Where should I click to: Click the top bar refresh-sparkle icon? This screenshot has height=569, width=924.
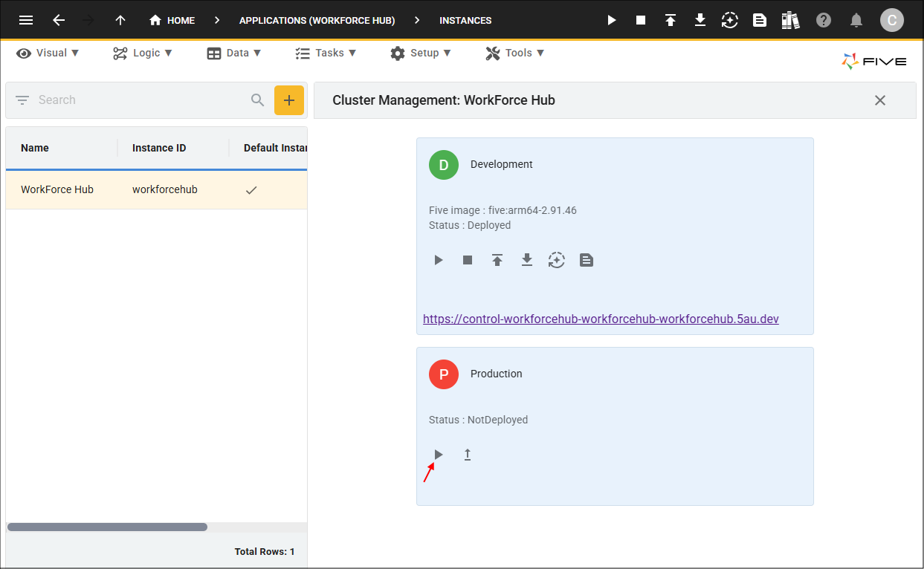coord(730,20)
